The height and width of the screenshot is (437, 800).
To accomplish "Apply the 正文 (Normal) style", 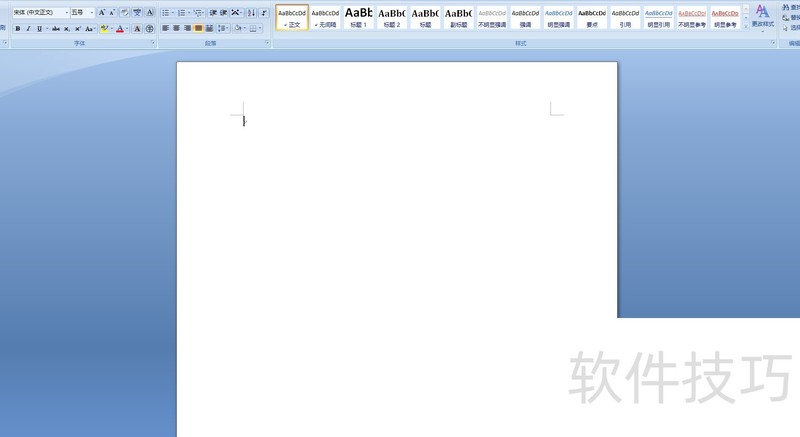I will tap(292, 17).
